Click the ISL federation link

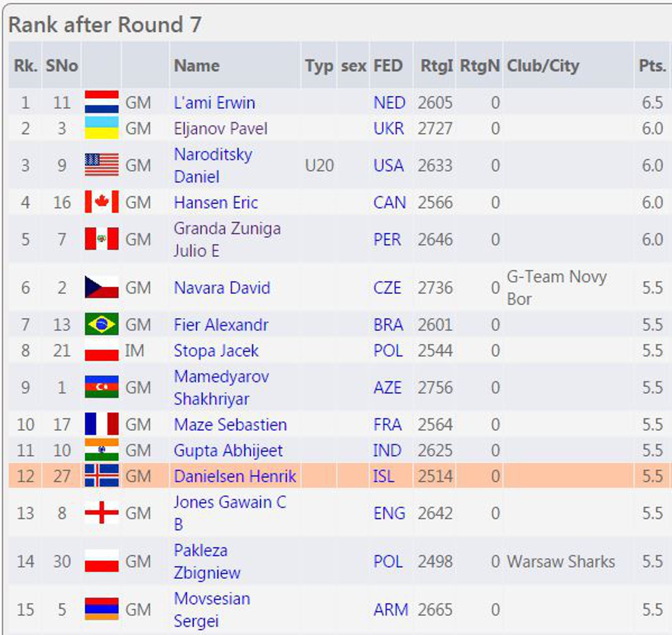[x=384, y=476]
